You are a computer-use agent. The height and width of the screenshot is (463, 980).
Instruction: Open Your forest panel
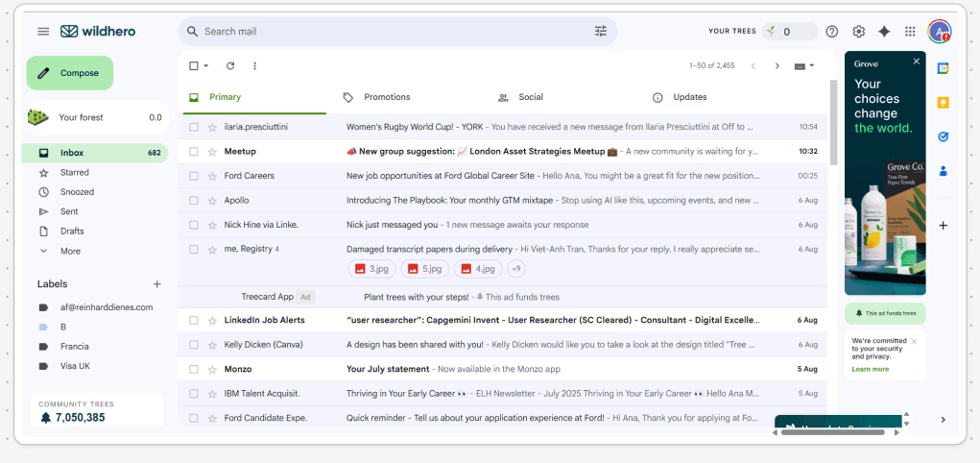coord(98,117)
